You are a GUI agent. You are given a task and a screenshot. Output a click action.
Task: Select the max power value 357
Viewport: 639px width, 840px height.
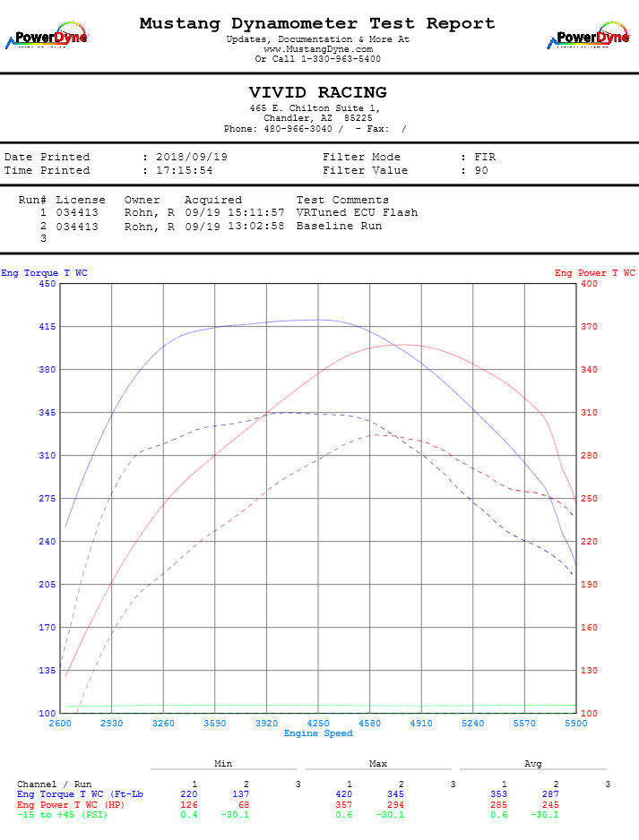point(343,805)
